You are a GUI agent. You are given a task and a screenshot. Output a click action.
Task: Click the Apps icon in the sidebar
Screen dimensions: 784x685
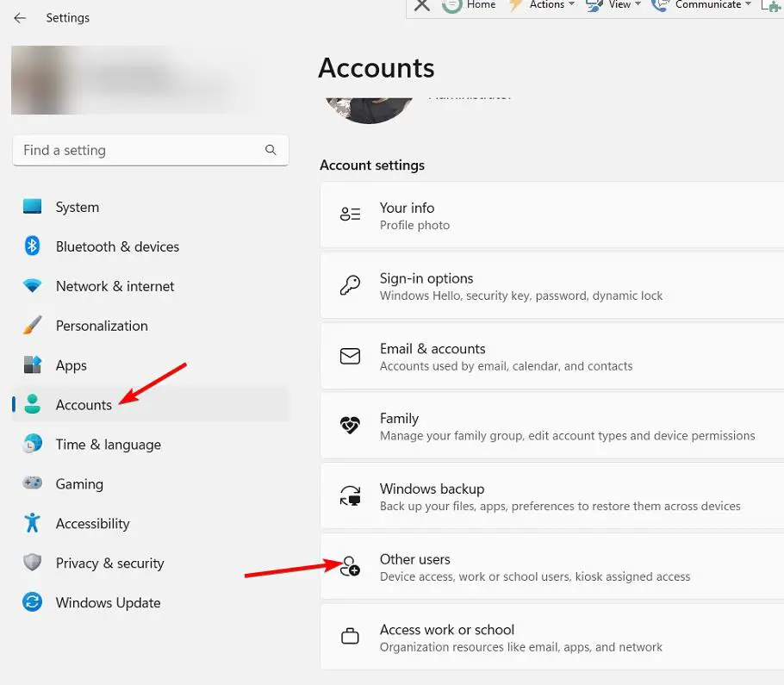(33, 364)
